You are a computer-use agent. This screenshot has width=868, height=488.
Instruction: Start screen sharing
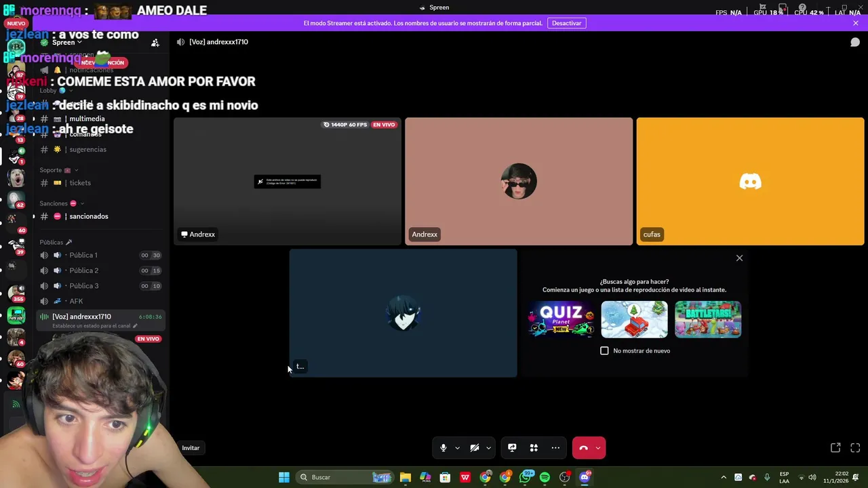coord(512,447)
